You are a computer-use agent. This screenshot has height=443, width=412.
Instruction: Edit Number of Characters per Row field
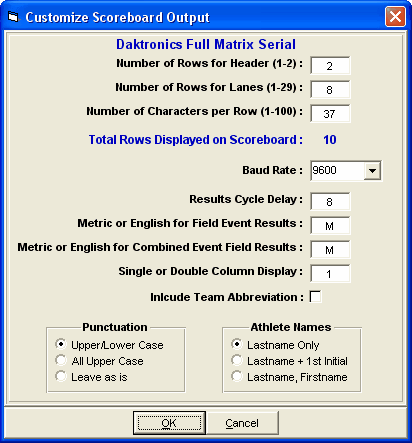(x=330, y=114)
